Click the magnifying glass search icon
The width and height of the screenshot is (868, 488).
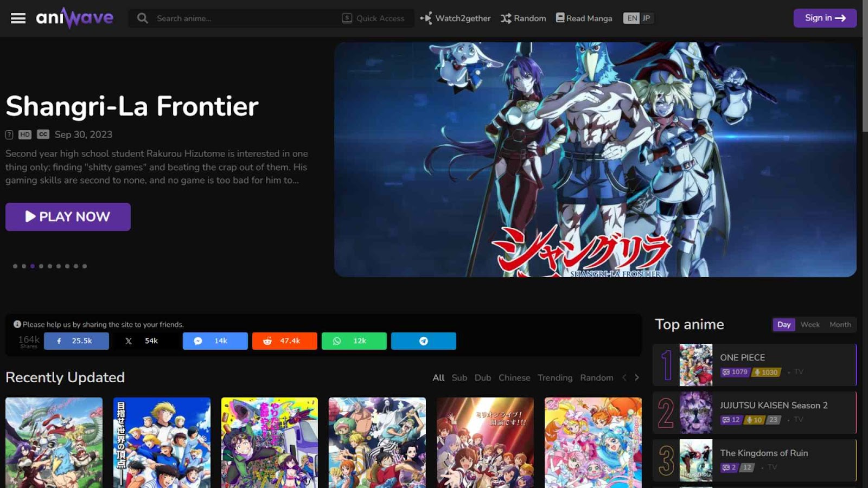click(x=143, y=18)
